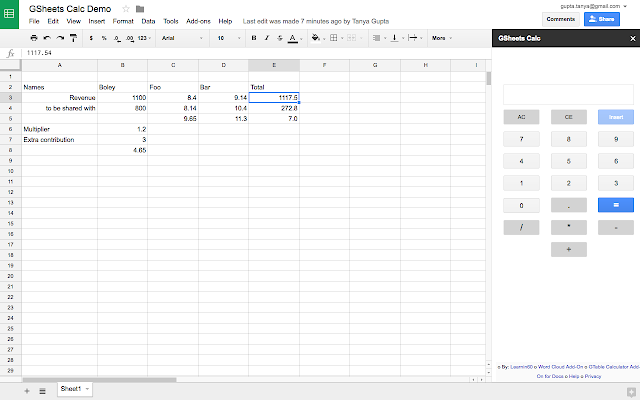The image size is (640, 400).
Task: Undo the last action
Action: [x=47, y=38]
